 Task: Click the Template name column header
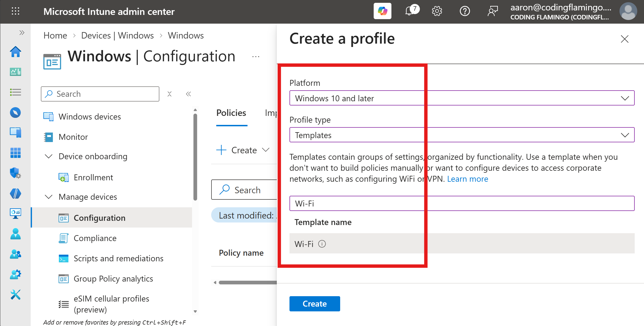pos(323,222)
